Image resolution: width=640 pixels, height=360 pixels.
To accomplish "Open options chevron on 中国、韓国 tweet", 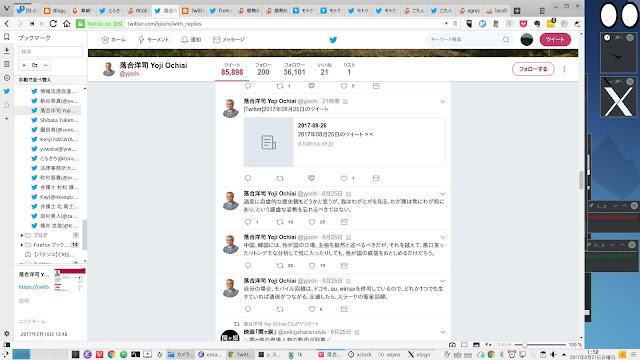I will [x=442, y=237].
